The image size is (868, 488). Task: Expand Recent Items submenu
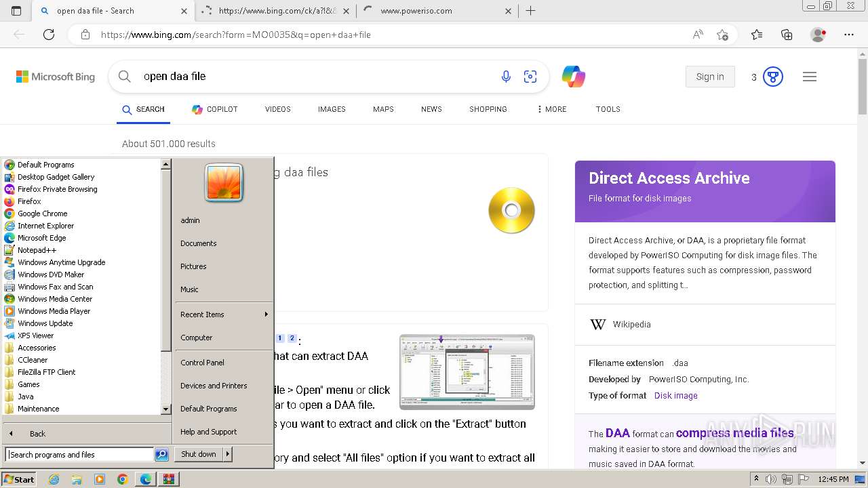(x=224, y=314)
